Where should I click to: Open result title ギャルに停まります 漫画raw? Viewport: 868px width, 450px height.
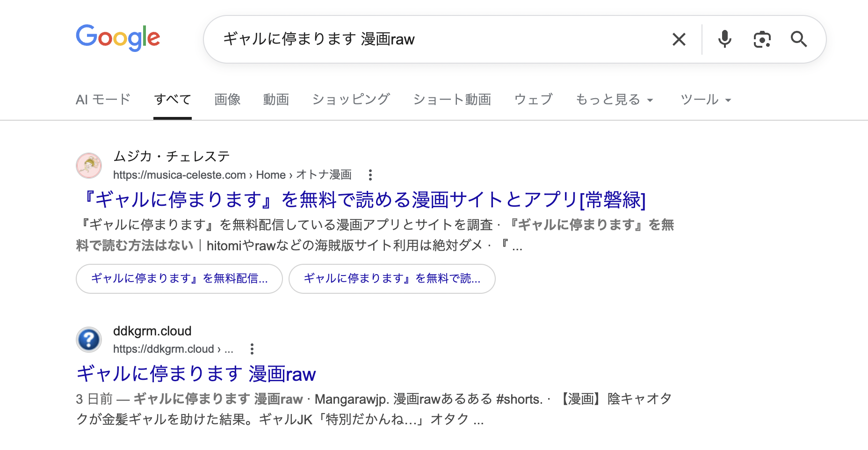coord(196,374)
